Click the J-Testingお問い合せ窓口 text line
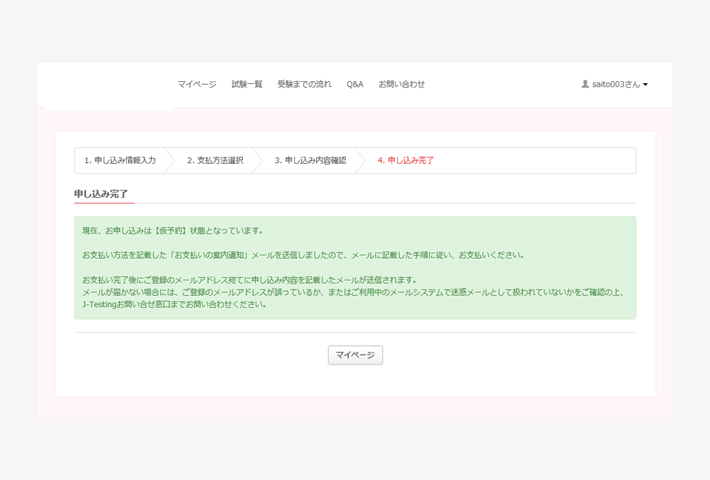 [x=174, y=305]
